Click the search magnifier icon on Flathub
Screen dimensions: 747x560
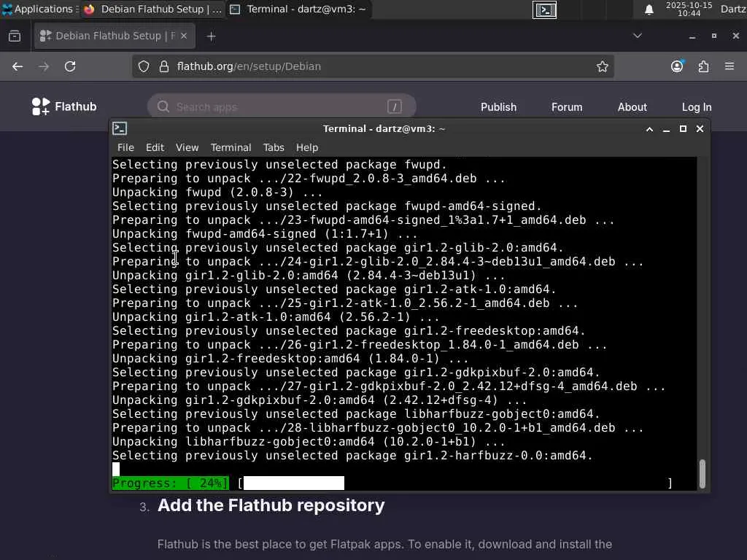[x=163, y=106]
